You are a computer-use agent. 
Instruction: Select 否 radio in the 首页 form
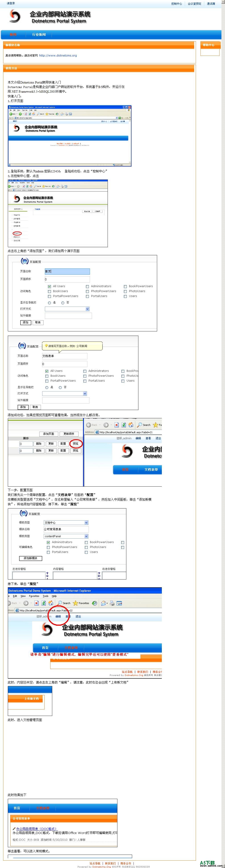click(x=63, y=303)
